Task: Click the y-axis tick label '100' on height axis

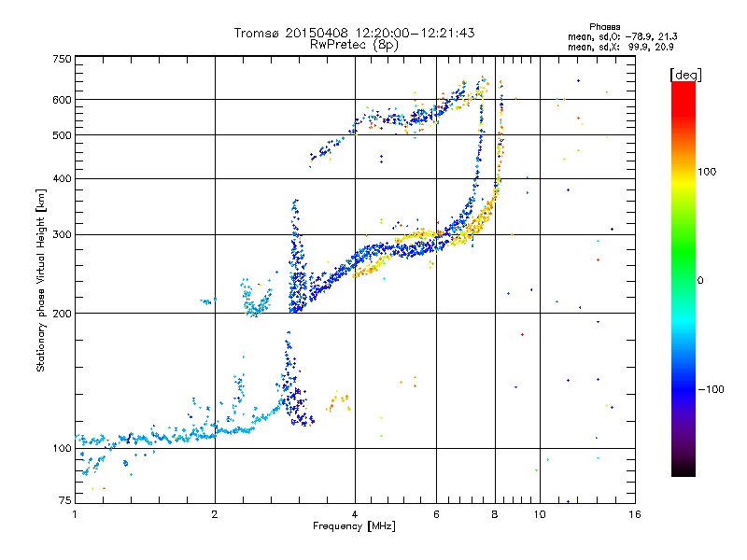Action: tap(63, 448)
